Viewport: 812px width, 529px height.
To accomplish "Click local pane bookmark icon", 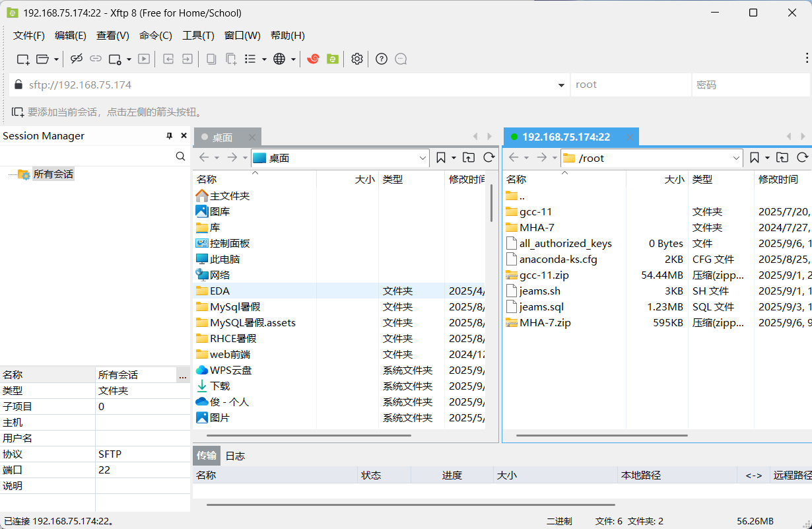I will [441, 158].
